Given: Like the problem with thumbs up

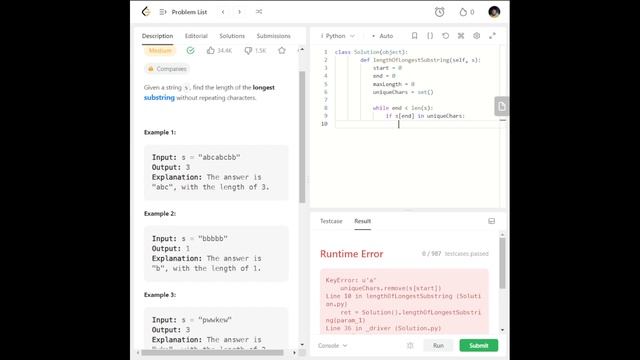Looking at the screenshot, I should (211, 51).
